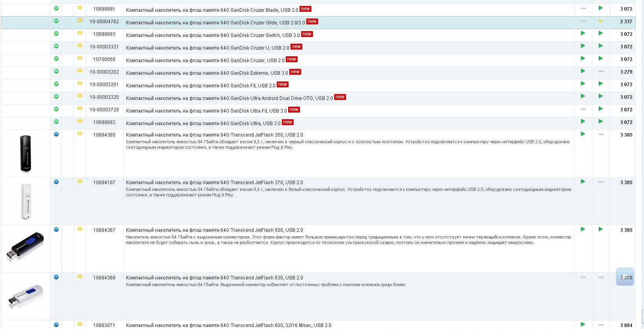Image resolution: width=644 pixels, height=329 pixels.
Task: Click the envelope icon for JetFlash 530
Action: 80,277
